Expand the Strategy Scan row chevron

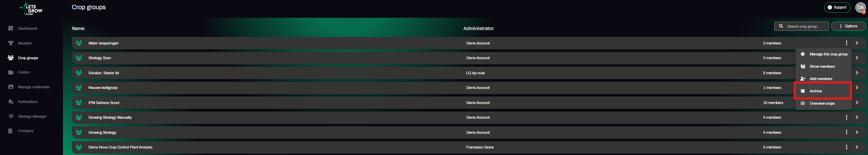tap(857, 58)
